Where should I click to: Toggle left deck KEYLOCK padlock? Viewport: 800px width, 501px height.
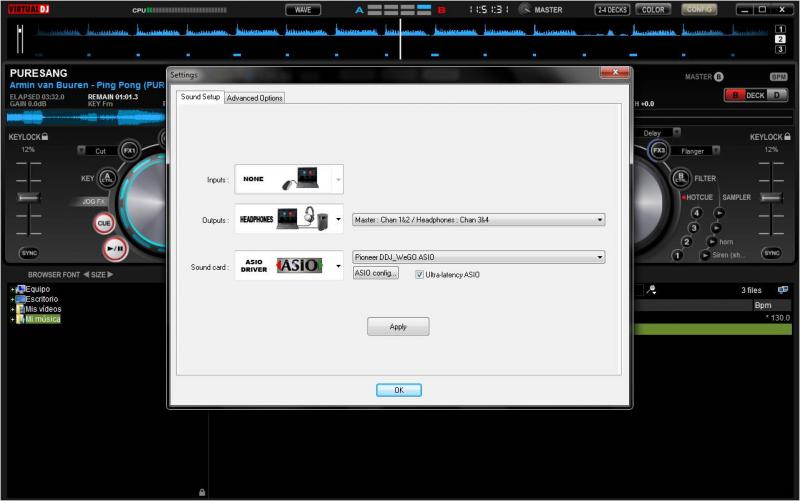(x=45, y=136)
